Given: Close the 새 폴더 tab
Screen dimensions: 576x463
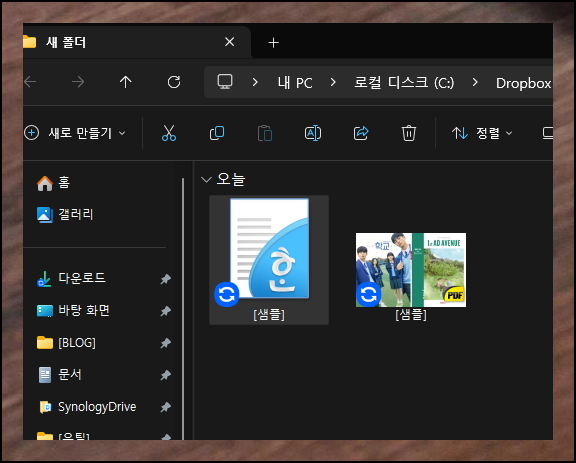Looking at the screenshot, I should (x=230, y=42).
